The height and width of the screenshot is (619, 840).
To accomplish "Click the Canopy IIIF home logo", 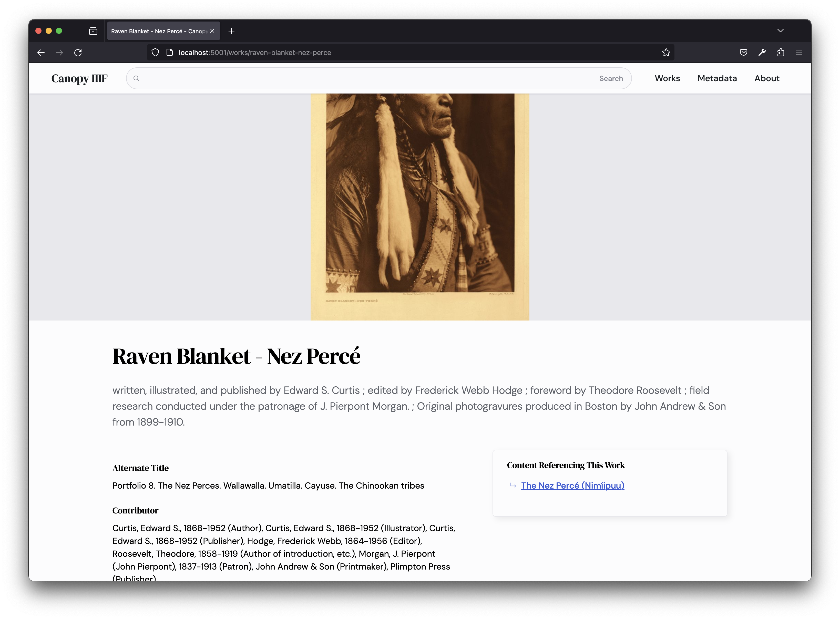I will 79,78.
